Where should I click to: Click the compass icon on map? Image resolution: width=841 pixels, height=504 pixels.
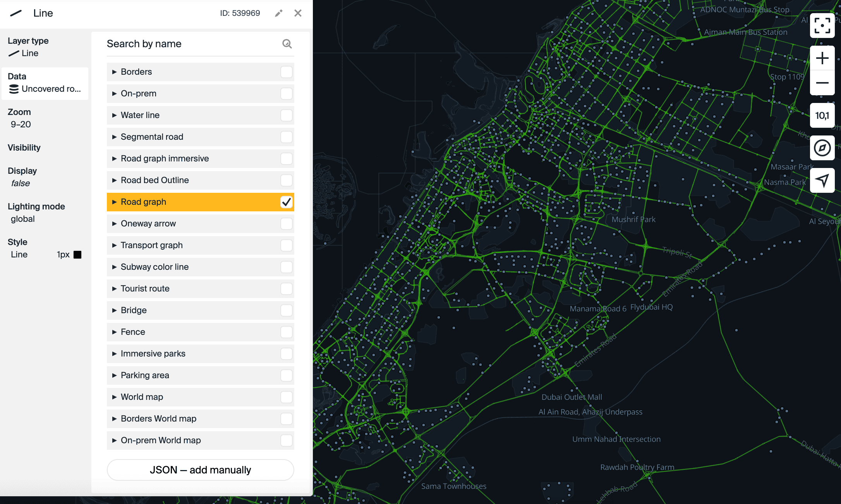click(822, 148)
